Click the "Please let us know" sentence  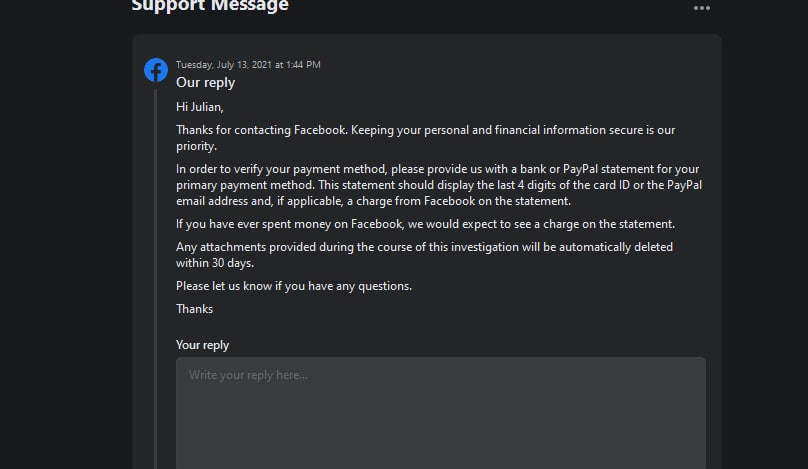coord(294,286)
